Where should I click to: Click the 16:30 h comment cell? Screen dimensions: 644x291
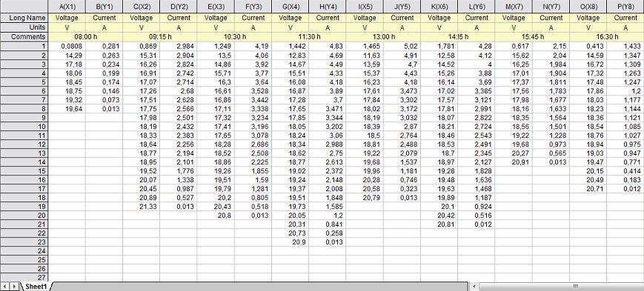tap(607, 36)
